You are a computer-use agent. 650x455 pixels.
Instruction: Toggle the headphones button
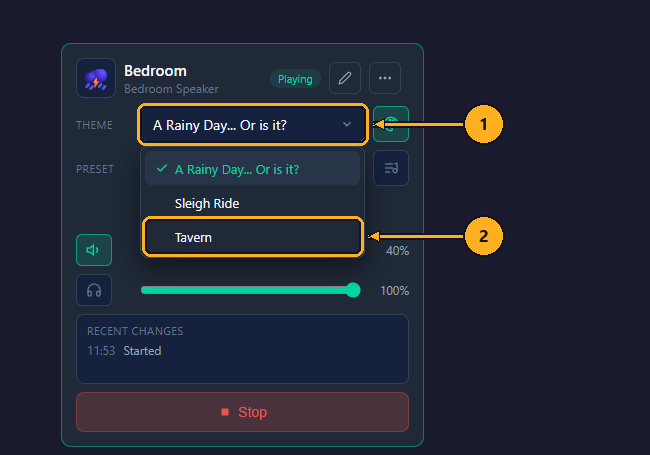[x=94, y=290]
